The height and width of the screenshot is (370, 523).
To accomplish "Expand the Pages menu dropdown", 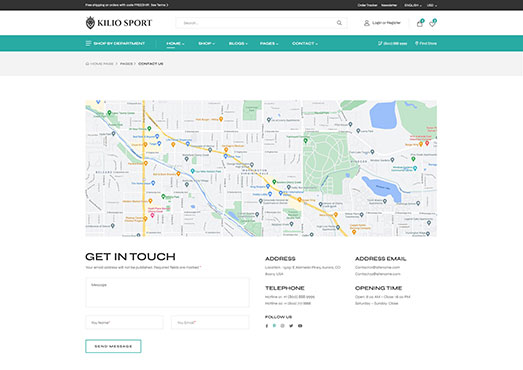I will coord(269,44).
